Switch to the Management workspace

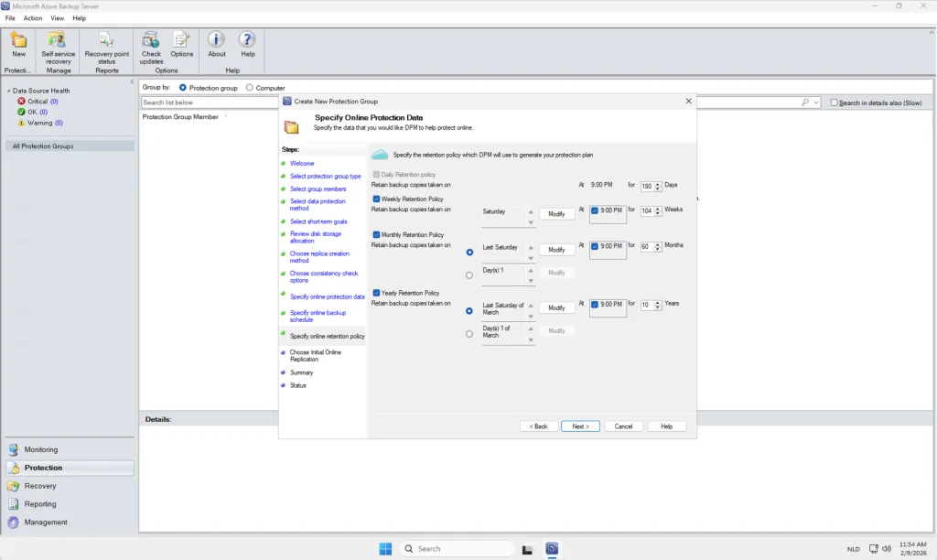click(x=46, y=522)
